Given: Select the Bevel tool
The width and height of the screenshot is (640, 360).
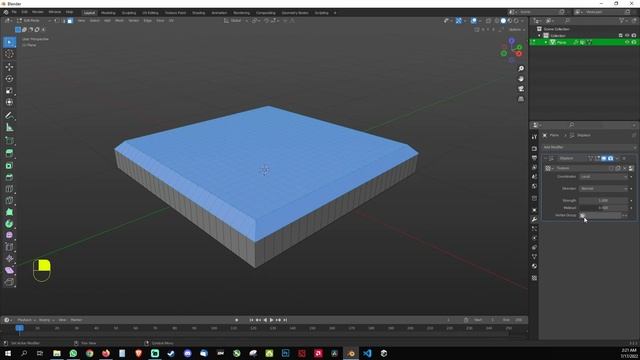Looking at the screenshot, I should [9, 177].
